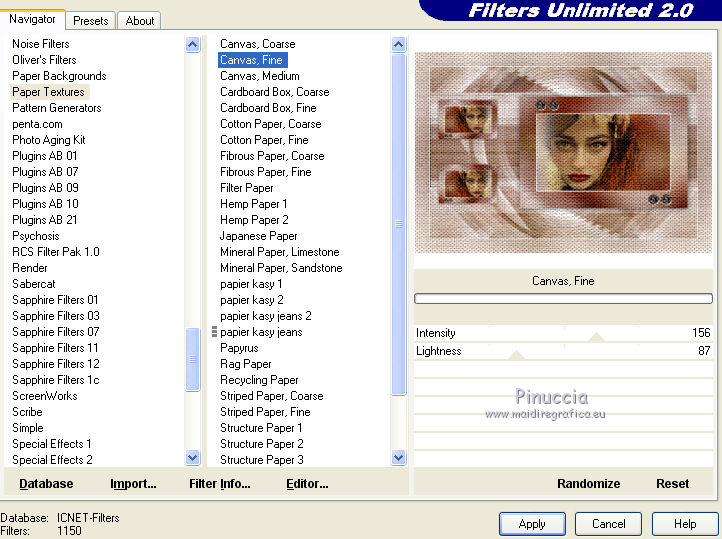Open Filter Info...
This screenshot has height=539, width=722.
(x=220, y=484)
